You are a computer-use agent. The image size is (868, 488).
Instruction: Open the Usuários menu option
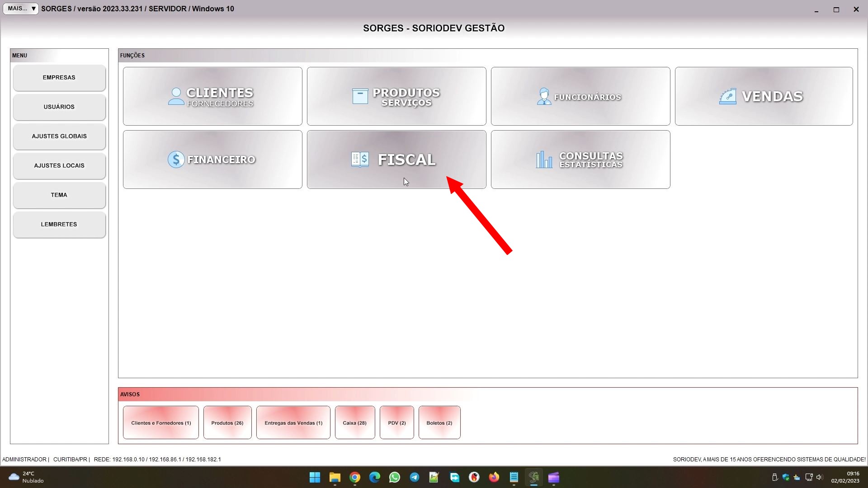(x=59, y=107)
